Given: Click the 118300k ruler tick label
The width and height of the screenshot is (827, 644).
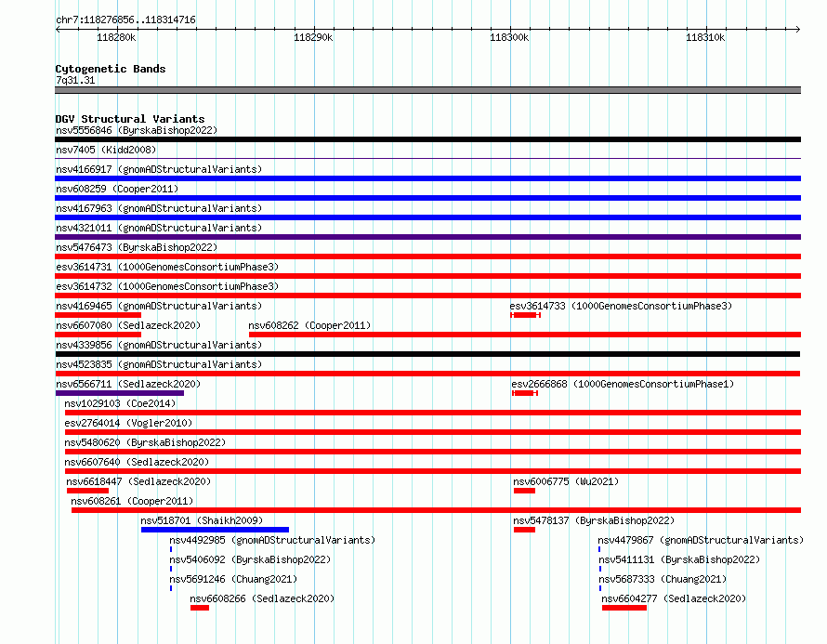Looking at the screenshot, I should (509, 37).
